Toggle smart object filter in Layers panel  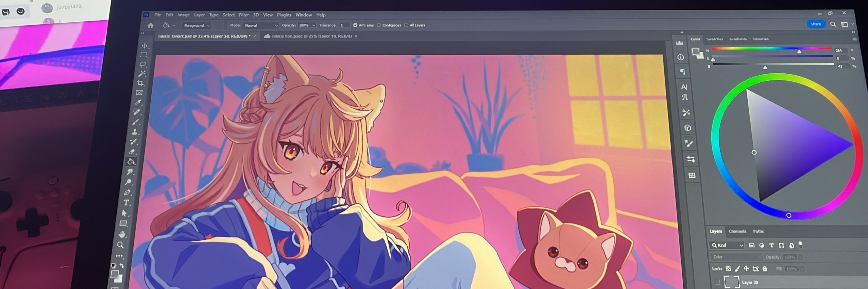coord(792,246)
